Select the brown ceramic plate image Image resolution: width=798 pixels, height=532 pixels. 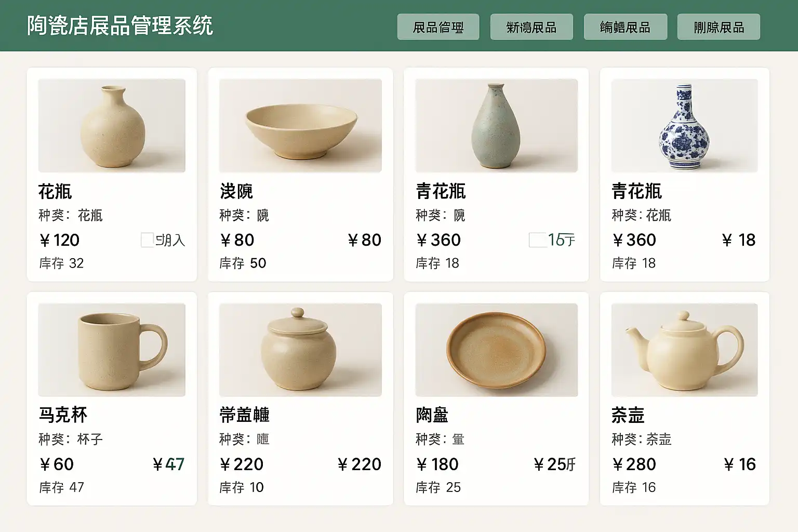[497, 350]
